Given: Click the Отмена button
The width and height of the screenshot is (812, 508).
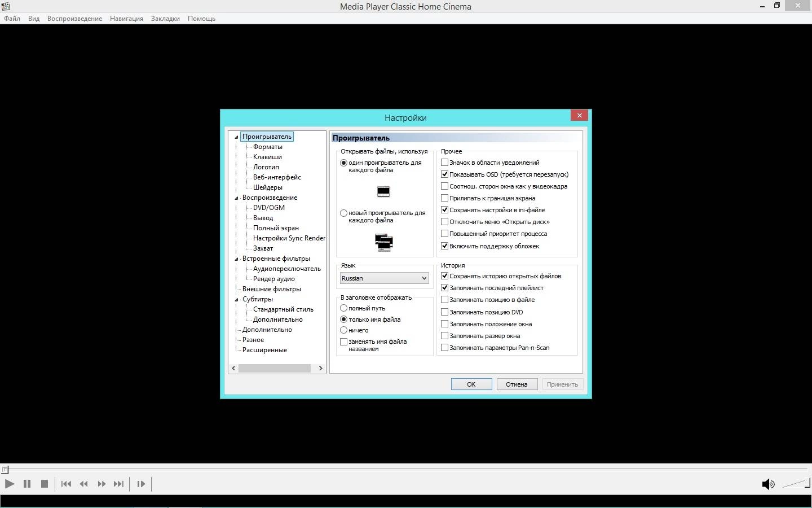Looking at the screenshot, I should [517, 384].
